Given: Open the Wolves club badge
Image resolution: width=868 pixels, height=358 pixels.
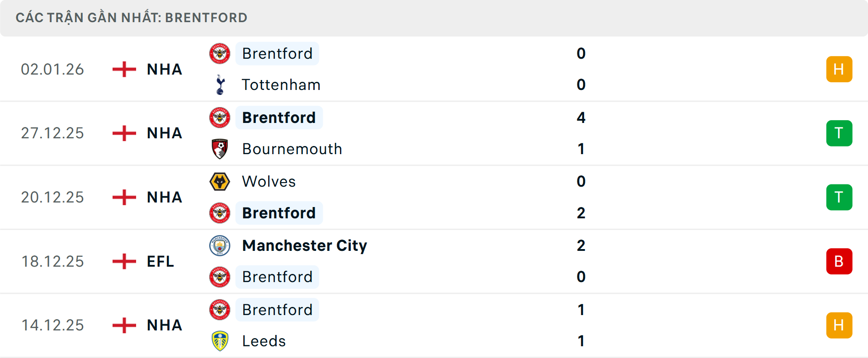Looking at the screenshot, I should point(220,181).
